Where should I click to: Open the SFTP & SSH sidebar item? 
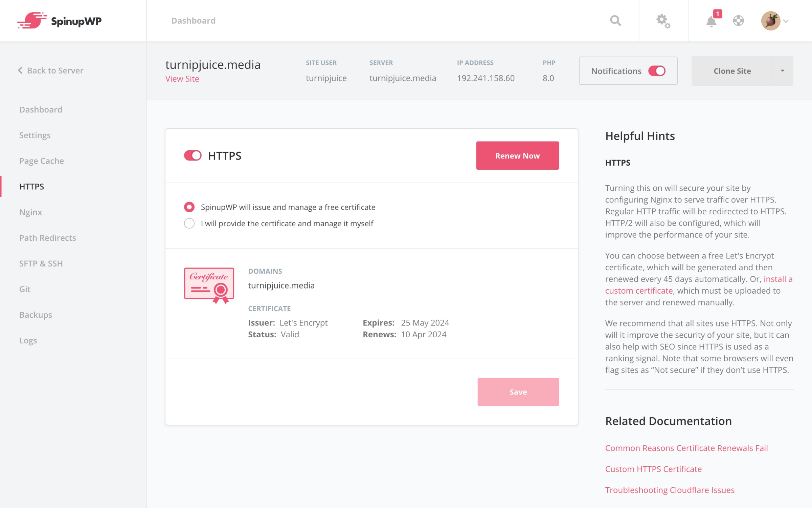click(x=41, y=263)
